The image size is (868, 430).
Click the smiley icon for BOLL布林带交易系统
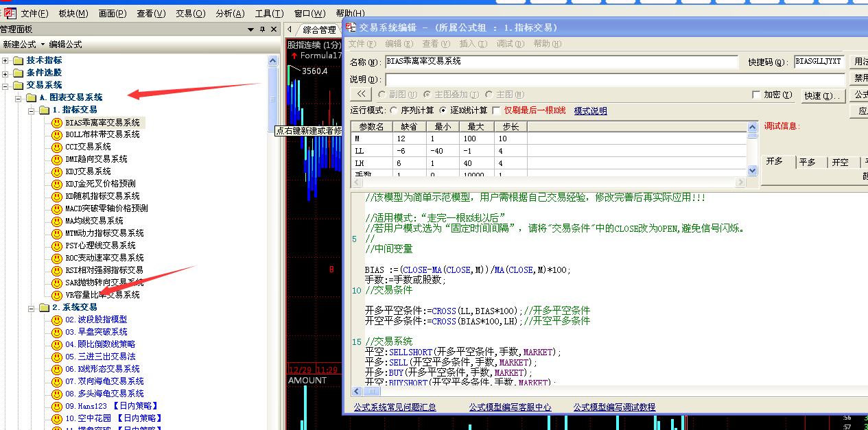coord(57,135)
